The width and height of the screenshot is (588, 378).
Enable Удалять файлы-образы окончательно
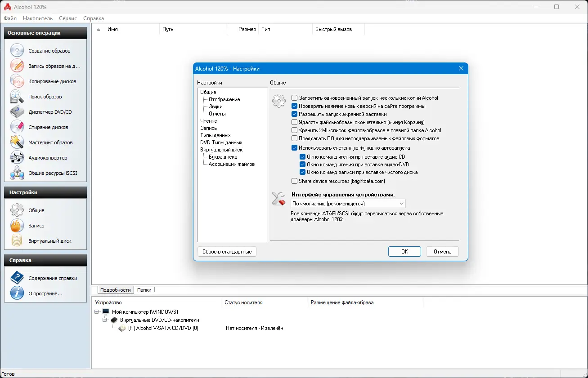coord(294,122)
